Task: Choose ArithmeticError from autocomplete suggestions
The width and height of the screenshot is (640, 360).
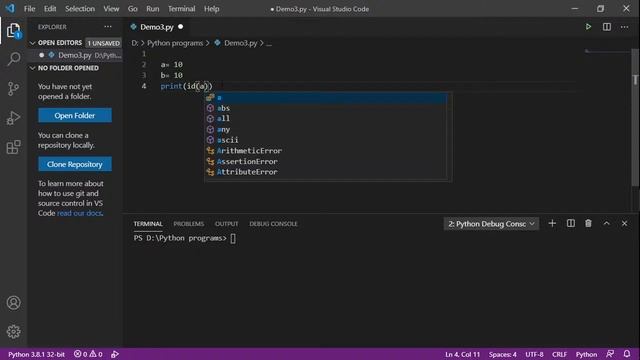Action: pos(326,151)
